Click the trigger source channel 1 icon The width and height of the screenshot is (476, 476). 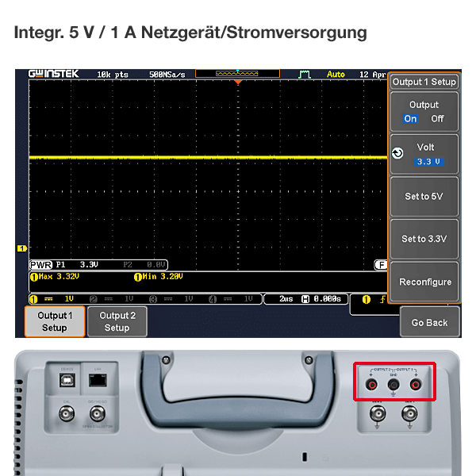click(367, 300)
